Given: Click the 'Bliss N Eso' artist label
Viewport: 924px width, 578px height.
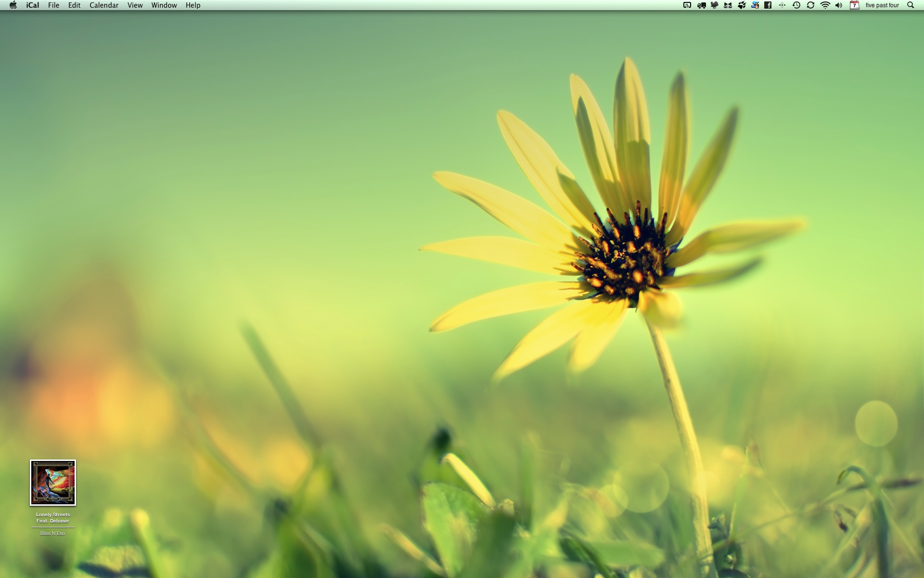Looking at the screenshot, I should pos(53,533).
